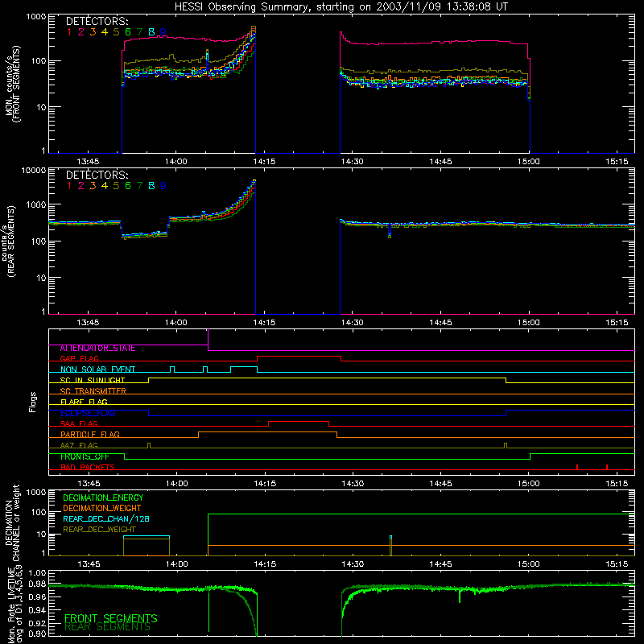
Task: Click the REAR_DEC_CHAN/128 legend entry
Action: 106,519
